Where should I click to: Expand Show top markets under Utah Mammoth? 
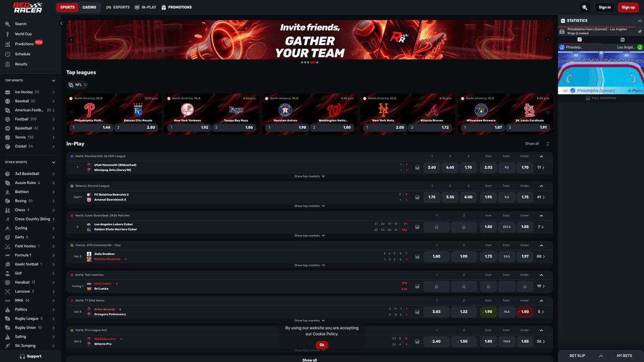point(309,176)
